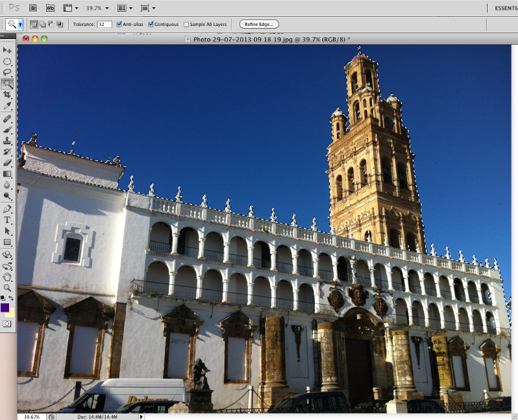
Task: Open the 39.7% zoom level dropdown
Action: tap(99, 8)
